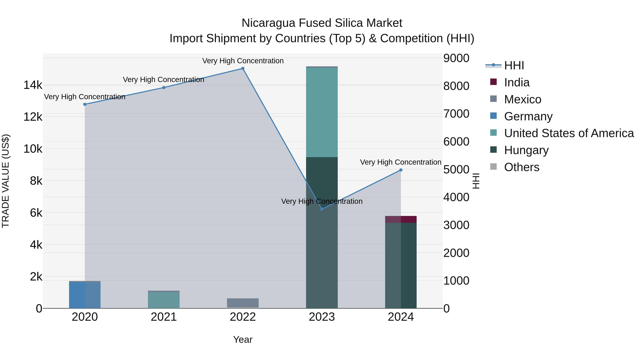This screenshot has width=644, height=362.
Task: Click the India segment of 2024 bar
Action: click(x=401, y=219)
